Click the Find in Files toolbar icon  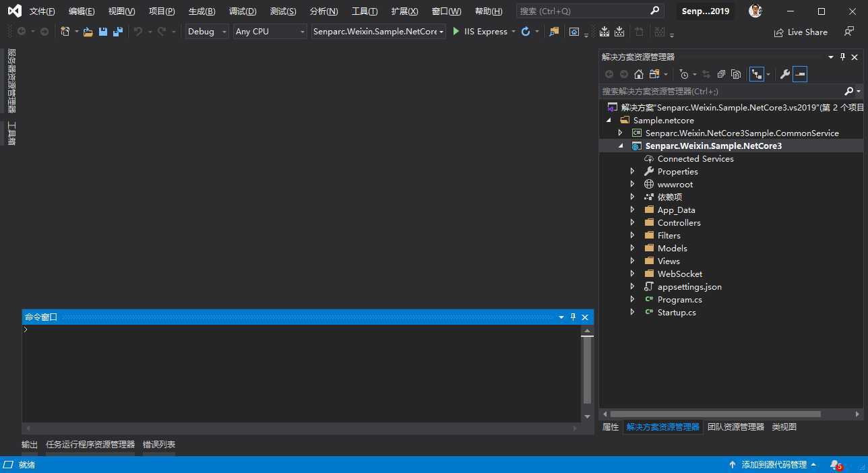[x=554, y=32]
